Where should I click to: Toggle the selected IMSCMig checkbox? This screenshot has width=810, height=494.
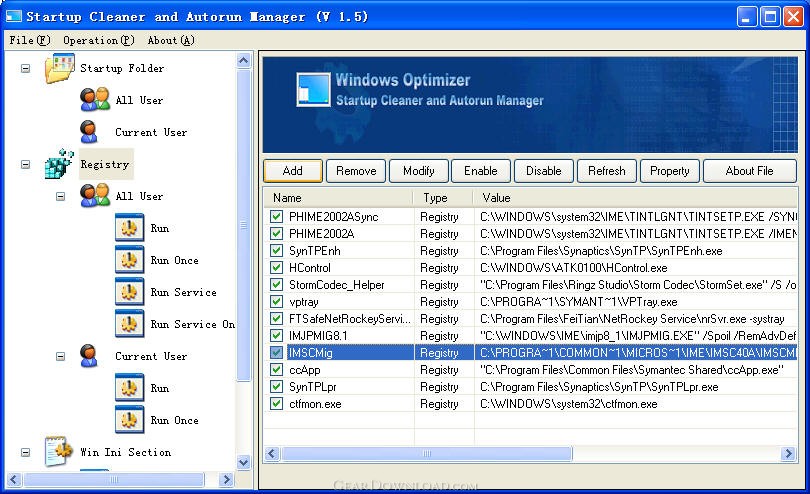pyautogui.click(x=276, y=353)
